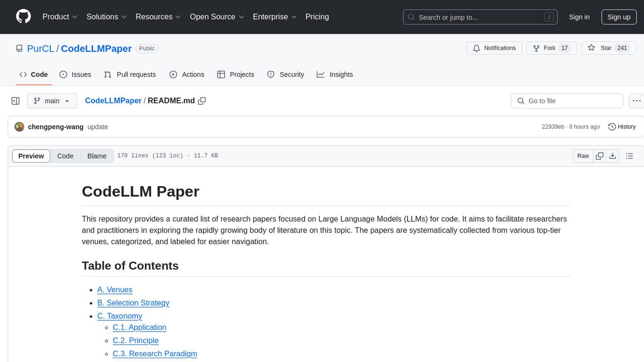Open CodeLLMPaper in the file breadcrumb
Screen dimensions: 644x362
[x=113, y=100]
